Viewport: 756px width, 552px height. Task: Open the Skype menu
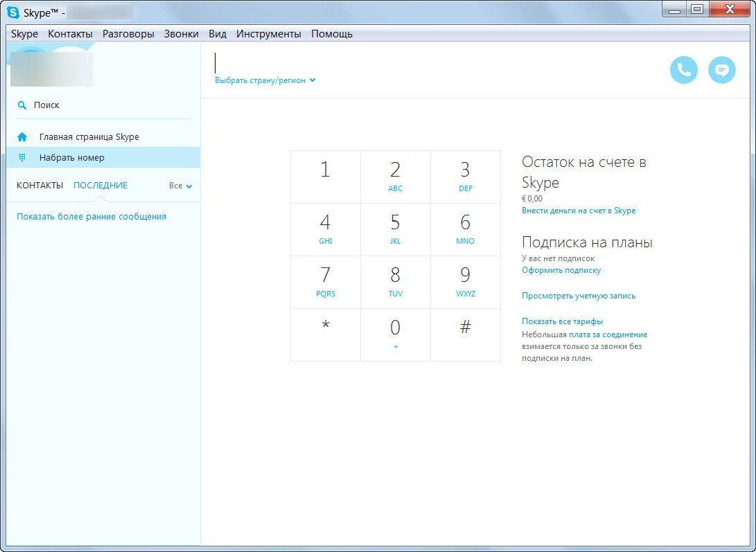[24, 34]
